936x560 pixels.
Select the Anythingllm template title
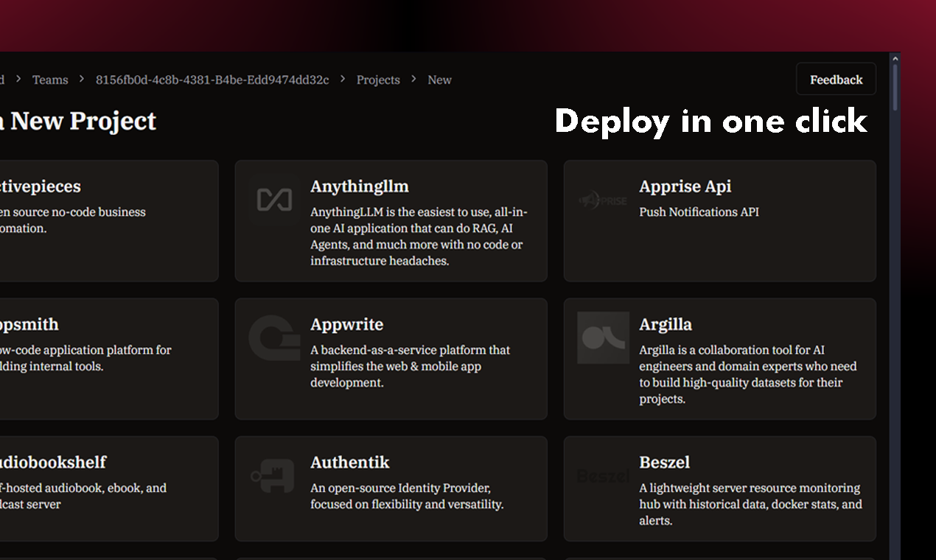click(360, 186)
